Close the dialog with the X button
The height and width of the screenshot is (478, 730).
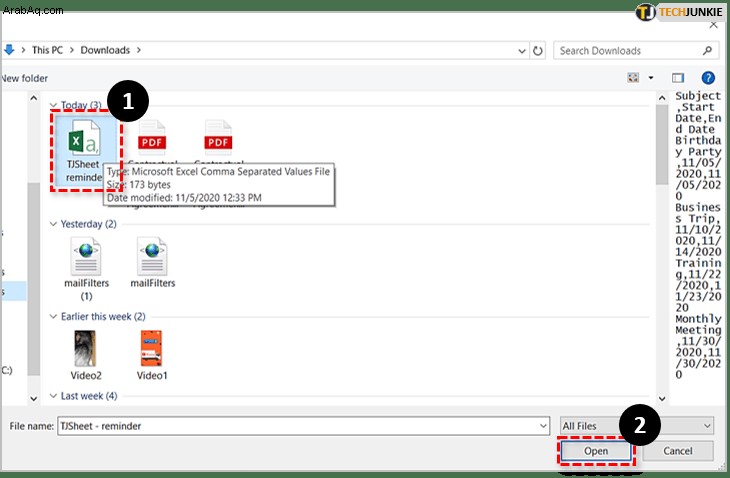click(713, 25)
